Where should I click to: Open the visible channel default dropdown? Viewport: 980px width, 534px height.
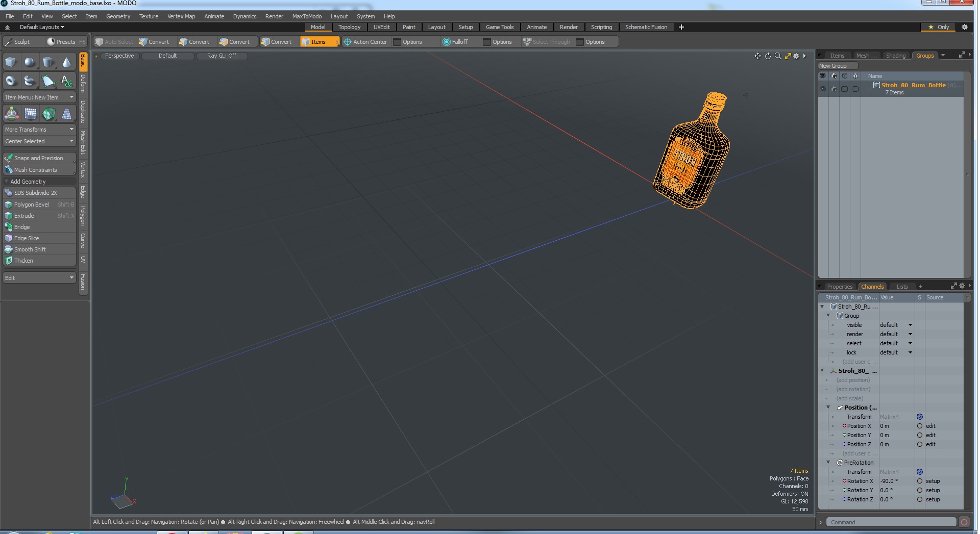pyautogui.click(x=896, y=325)
